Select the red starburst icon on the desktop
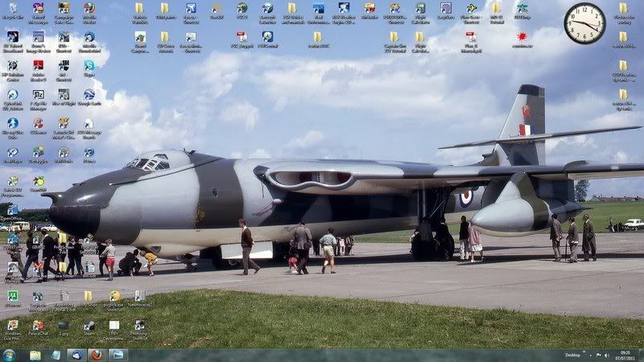The image size is (644, 362). coord(522,40)
